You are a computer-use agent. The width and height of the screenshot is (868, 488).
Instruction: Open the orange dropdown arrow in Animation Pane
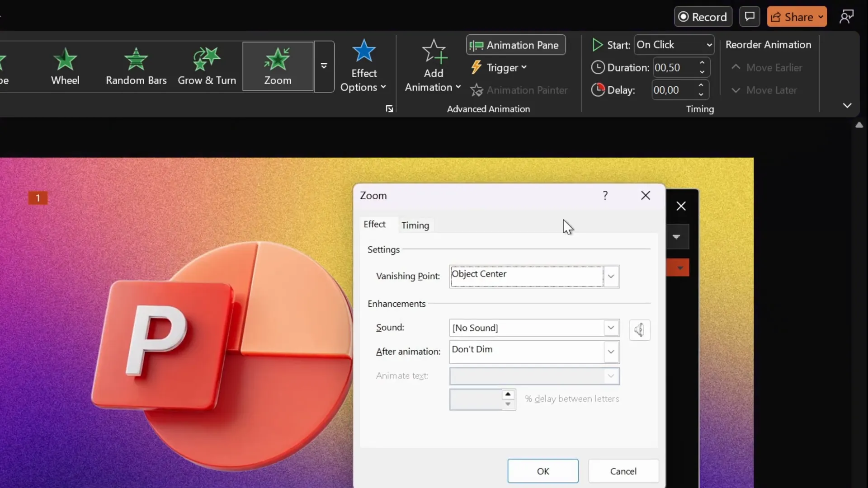tap(679, 268)
